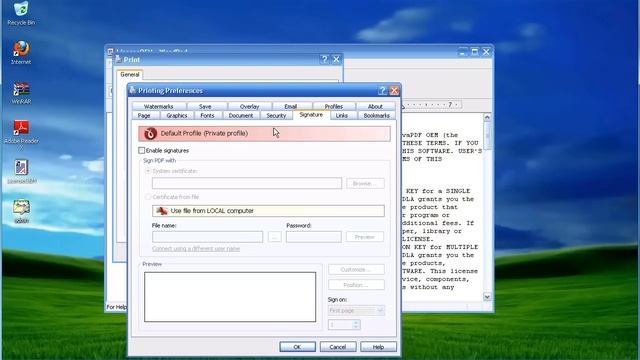The height and width of the screenshot is (360, 640).
Task: Launch the Internet Firefox desktop icon
Action: 21,52
